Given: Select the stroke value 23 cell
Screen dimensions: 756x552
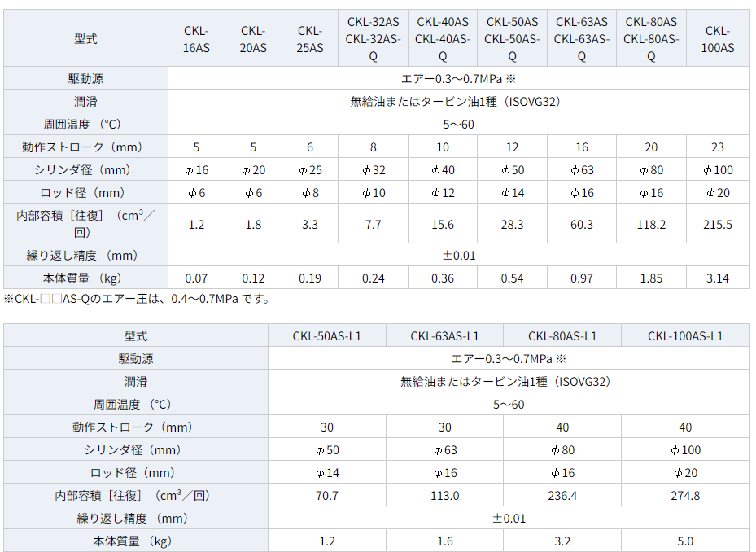Looking at the screenshot, I should tap(718, 147).
